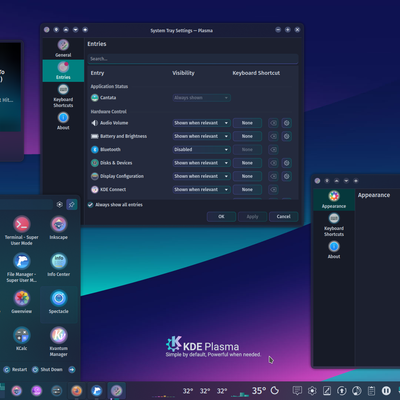Clear Bluetooth shortcut icon button

(x=273, y=150)
